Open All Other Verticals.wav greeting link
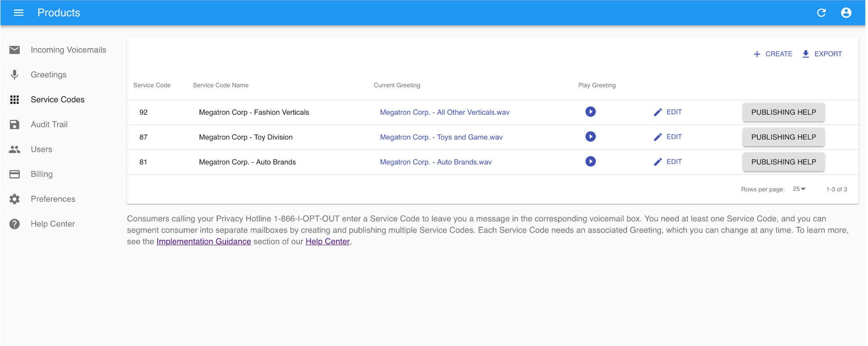This screenshot has width=868, height=346. point(445,112)
